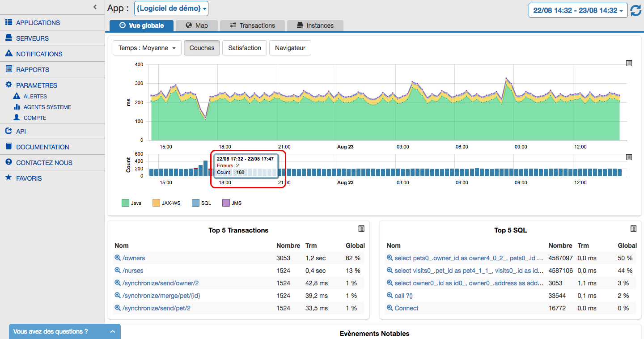644x339 pixels.
Task: Open the Logiciel de démo app selector
Action: (171, 8)
